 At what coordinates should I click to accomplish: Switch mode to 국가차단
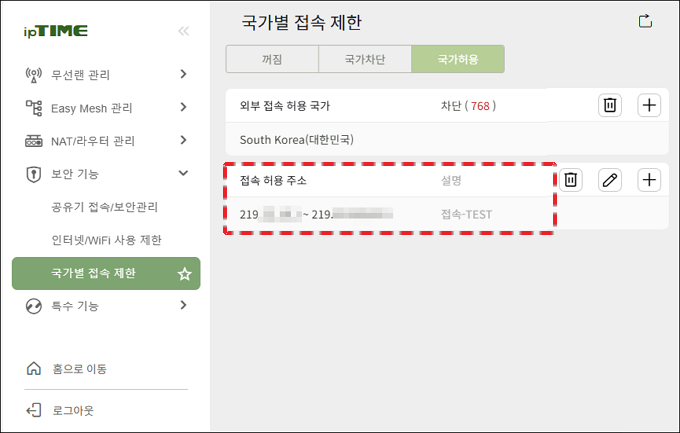coord(365,59)
